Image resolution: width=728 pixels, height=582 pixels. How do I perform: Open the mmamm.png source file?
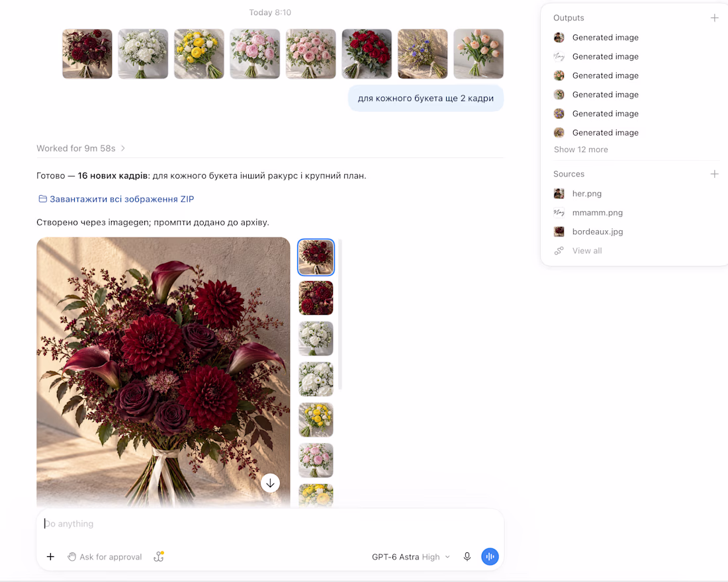coord(597,212)
